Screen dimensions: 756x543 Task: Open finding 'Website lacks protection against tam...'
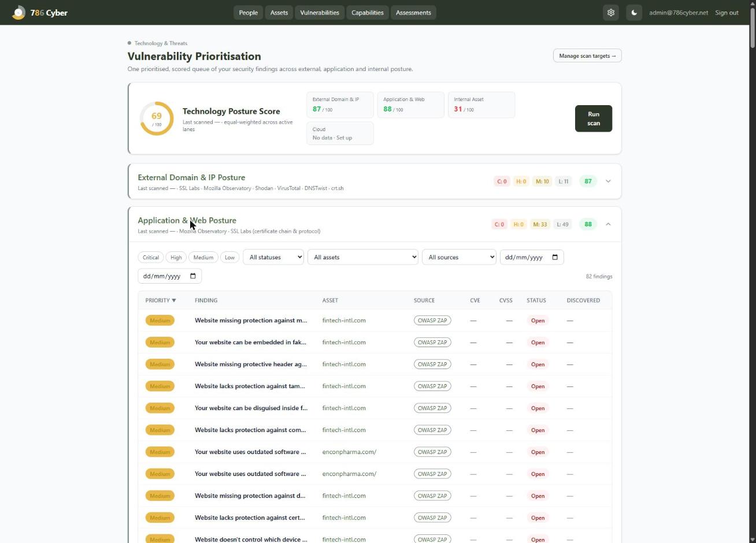pos(250,386)
